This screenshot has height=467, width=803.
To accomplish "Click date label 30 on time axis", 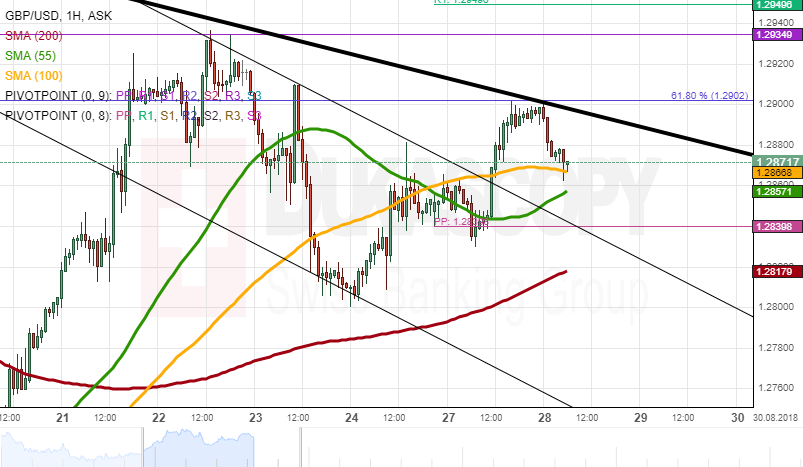I will pos(737,418).
